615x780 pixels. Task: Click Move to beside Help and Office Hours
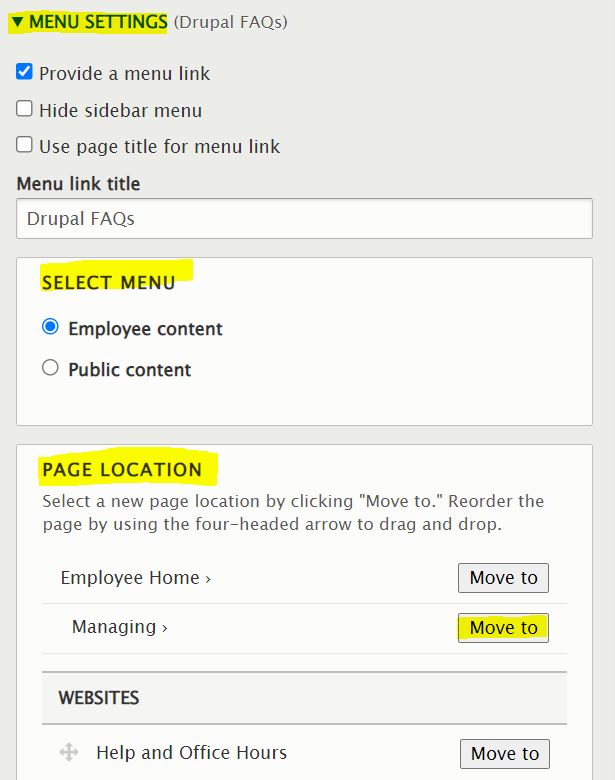[504, 754]
